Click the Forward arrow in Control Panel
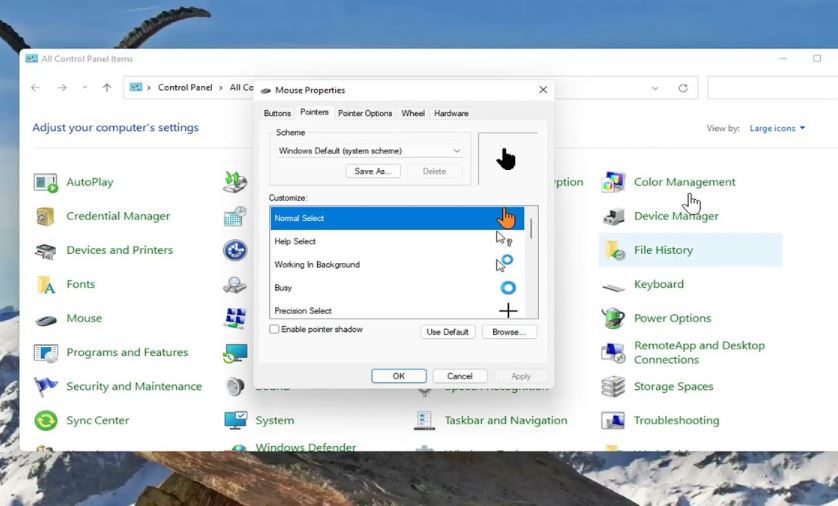838x506 pixels. tap(62, 88)
